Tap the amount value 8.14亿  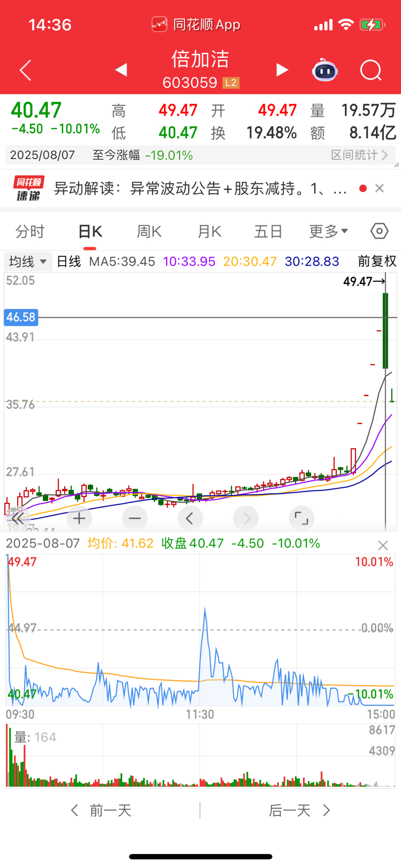click(373, 133)
